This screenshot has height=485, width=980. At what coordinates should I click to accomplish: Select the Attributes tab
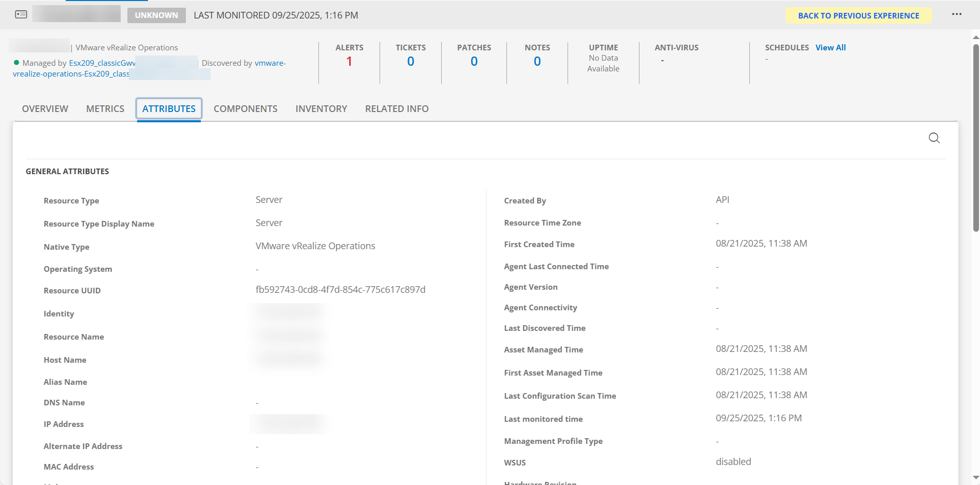[x=169, y=109]
